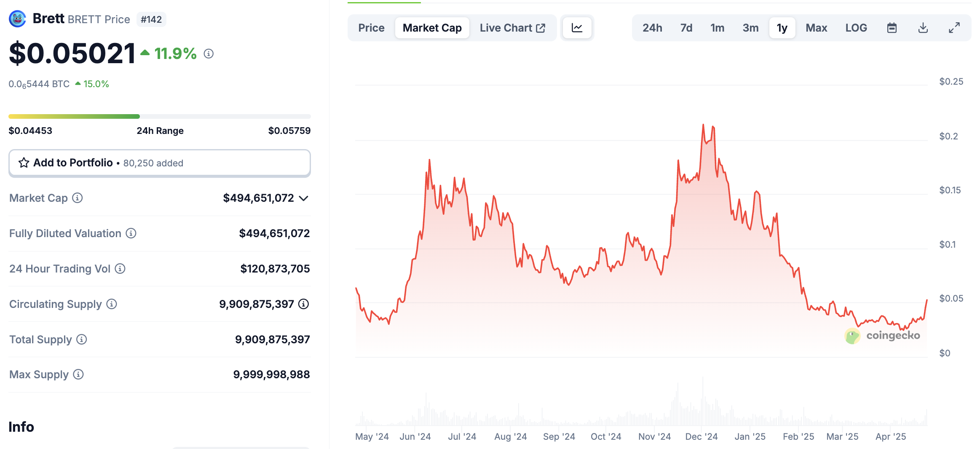Image resolution: width=980 pixels, height=449 pixels.
Task: Click the 24h Range progress bar
Action: 160,116
